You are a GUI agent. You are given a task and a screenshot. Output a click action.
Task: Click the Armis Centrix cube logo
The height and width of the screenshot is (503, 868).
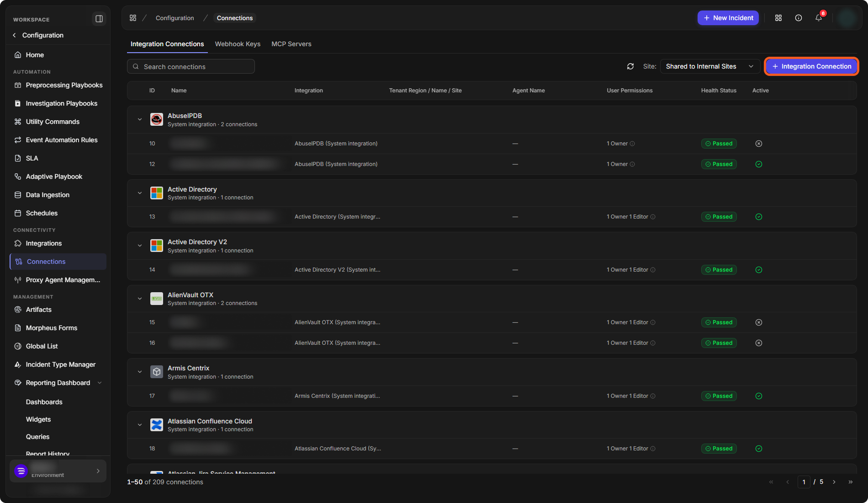tap(157, 372)
